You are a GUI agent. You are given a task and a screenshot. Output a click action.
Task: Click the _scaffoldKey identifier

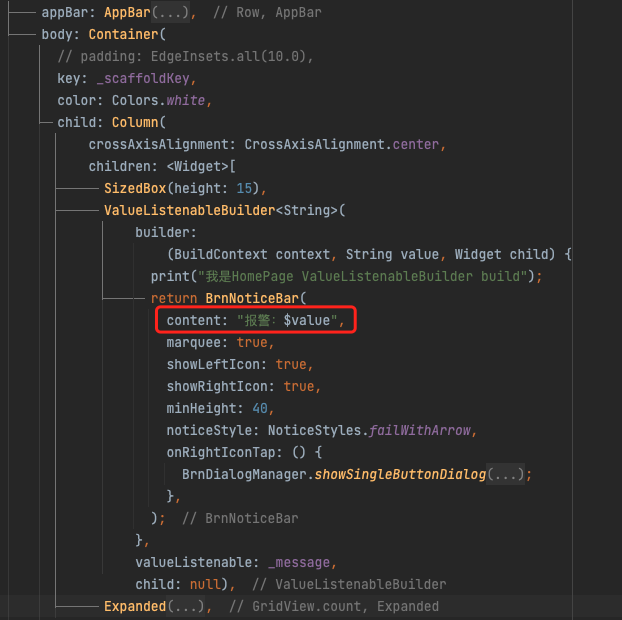tap(143, 79)
